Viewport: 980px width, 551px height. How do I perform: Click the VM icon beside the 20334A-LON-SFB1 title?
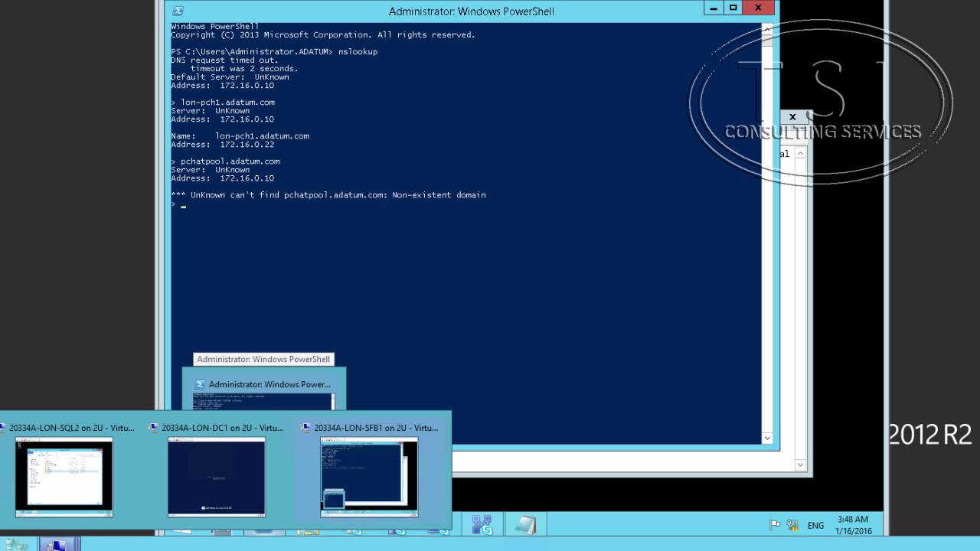pyautogui.click(x=306, y=428)
